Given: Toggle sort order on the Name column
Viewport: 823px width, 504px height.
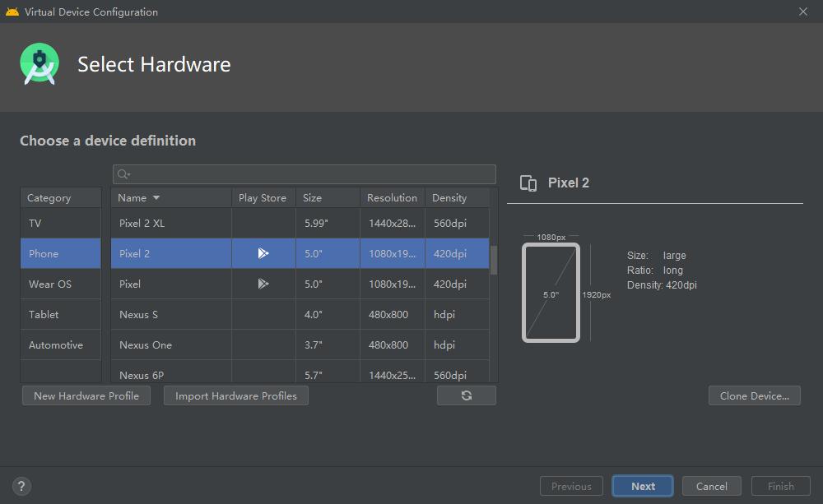Looking at the screenshot, I should (x=134, y=197).
